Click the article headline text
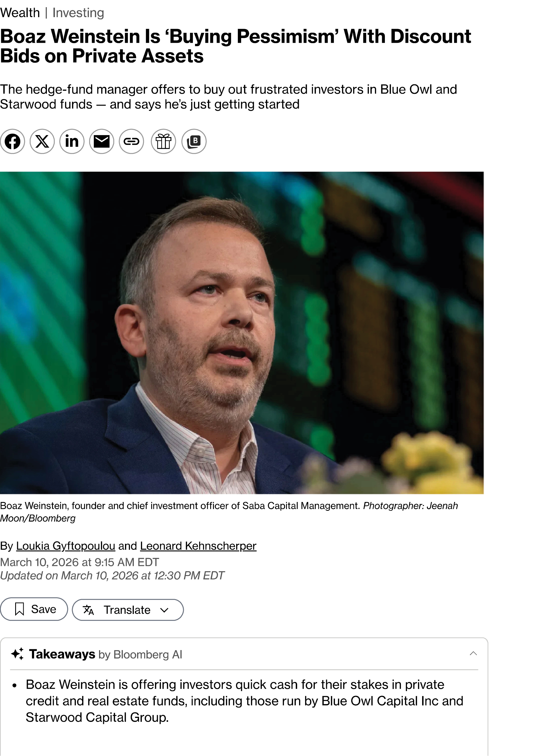This screenshot has height=756, width=538. [x=235, y=46]
